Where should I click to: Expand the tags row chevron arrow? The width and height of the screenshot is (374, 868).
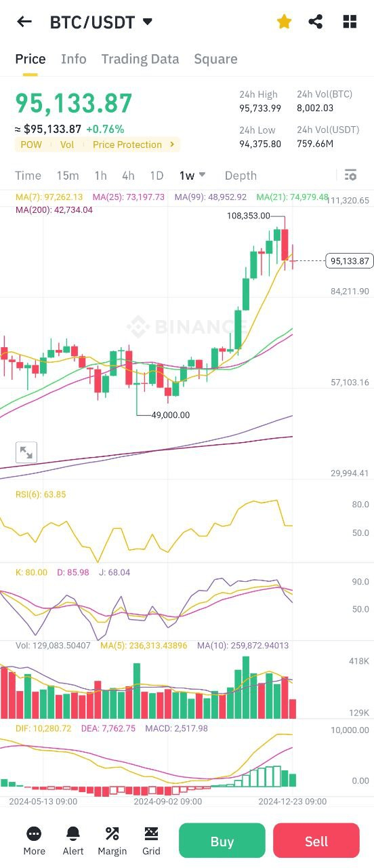coord(172,144)
